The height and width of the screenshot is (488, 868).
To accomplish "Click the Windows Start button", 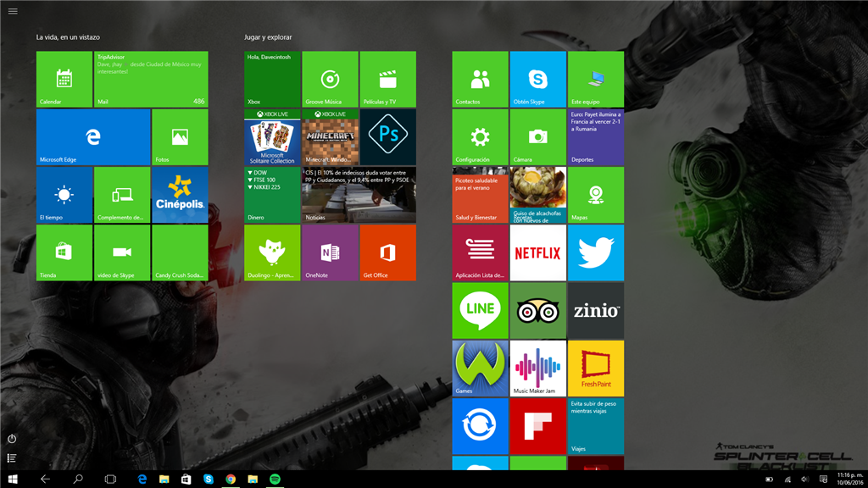I will pyautogui.click(x=13, y=480).
